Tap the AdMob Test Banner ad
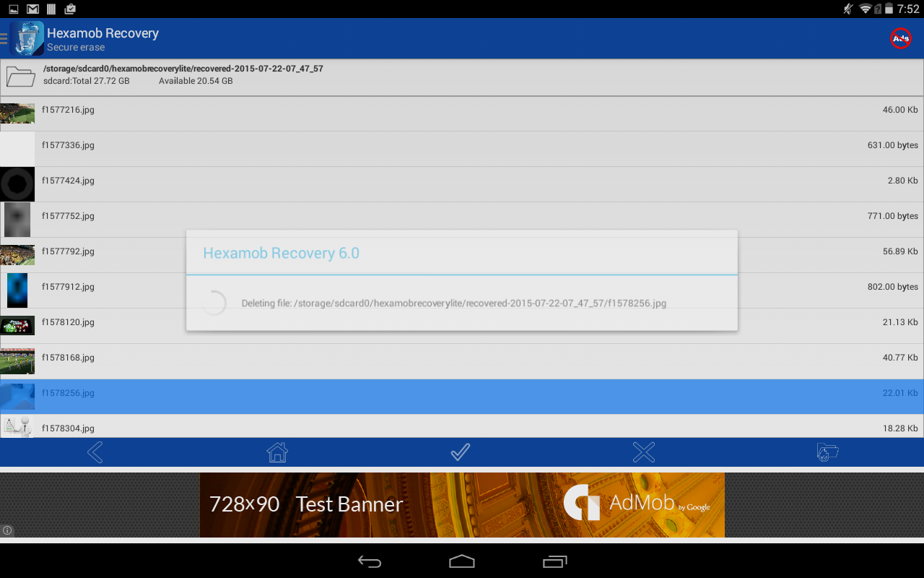The height and width of the screenshot is (578, 924). pos(462,505)
